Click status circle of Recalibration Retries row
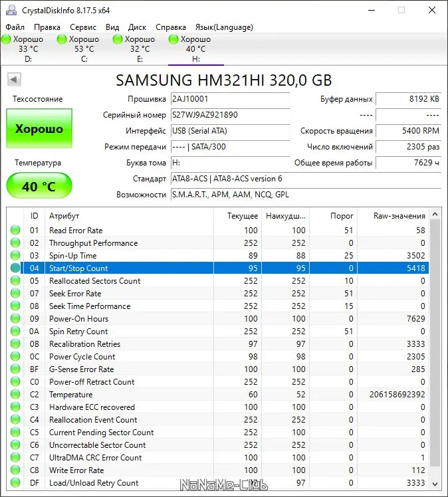448x497 pixels. coord(15,344)
